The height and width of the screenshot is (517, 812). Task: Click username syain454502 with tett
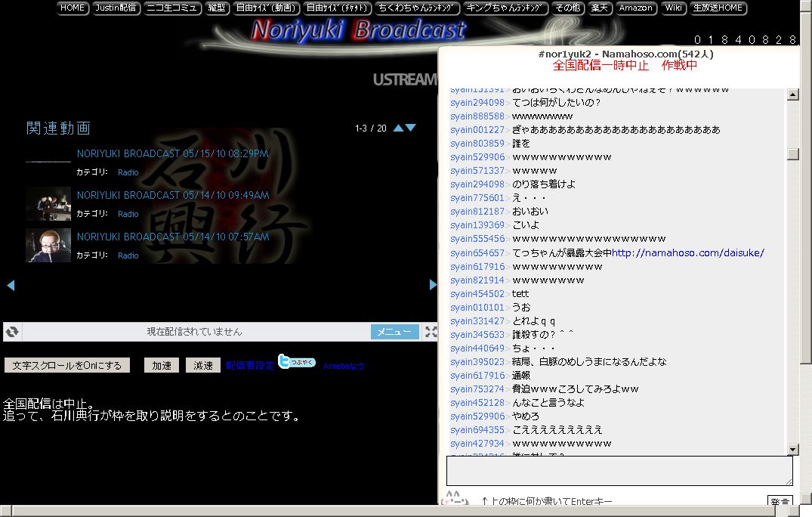click(477, 294)
